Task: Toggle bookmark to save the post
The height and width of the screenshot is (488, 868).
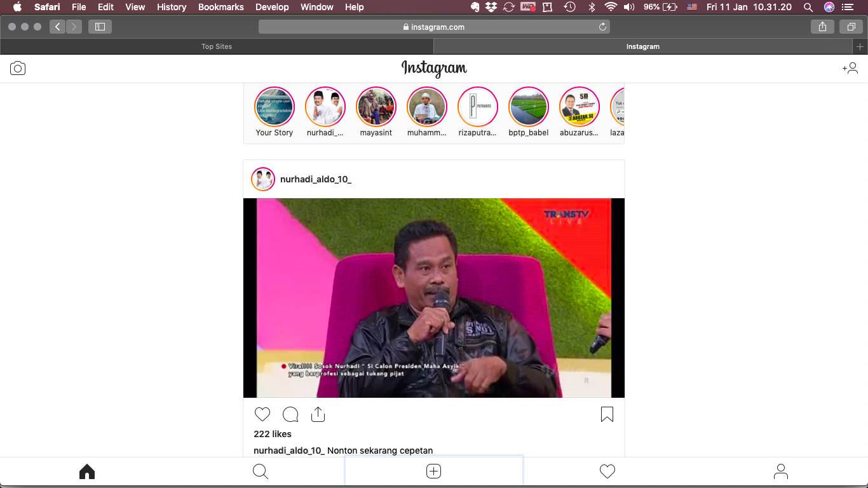Action: tap(607, 415)
